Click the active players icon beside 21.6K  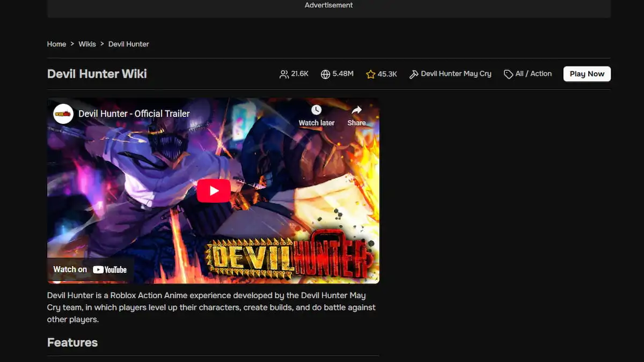pyautogui.click(x=284, y=74)
